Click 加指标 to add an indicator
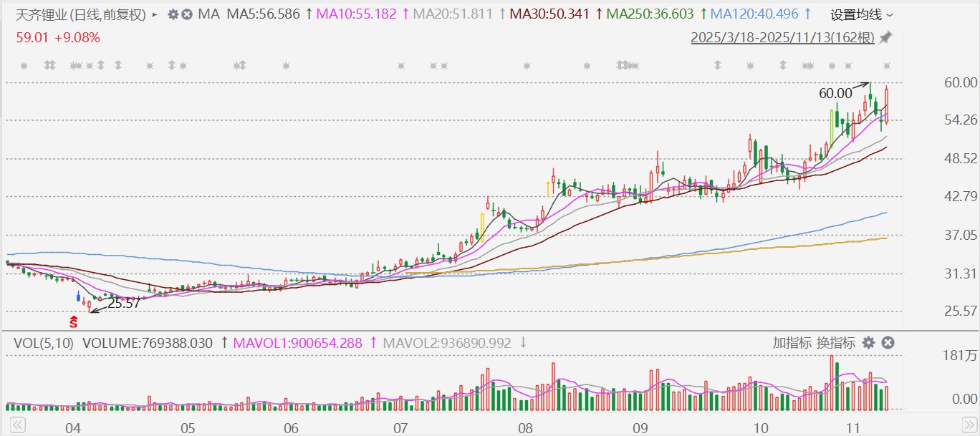 coord(792,343)
